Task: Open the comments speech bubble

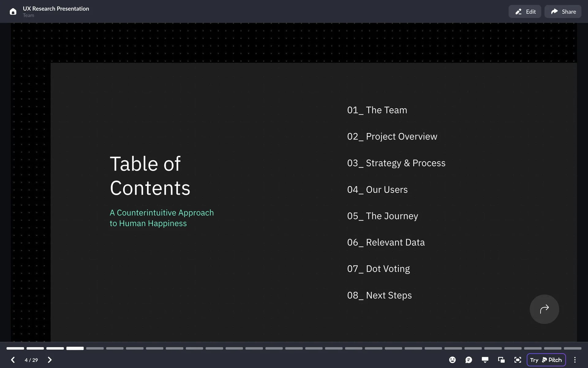Action: (469, 360)
